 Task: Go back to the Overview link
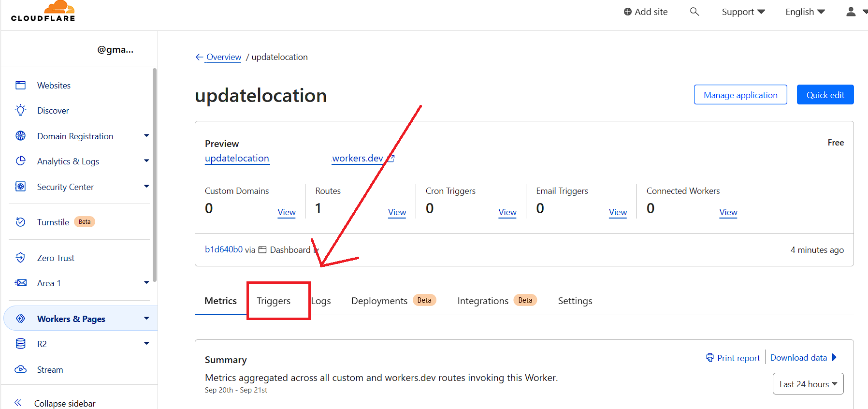[224, 57]
